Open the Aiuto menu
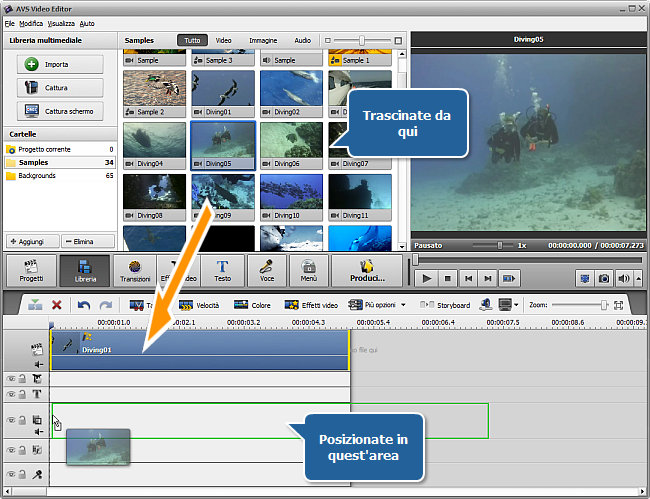 (x=87, y=24)
